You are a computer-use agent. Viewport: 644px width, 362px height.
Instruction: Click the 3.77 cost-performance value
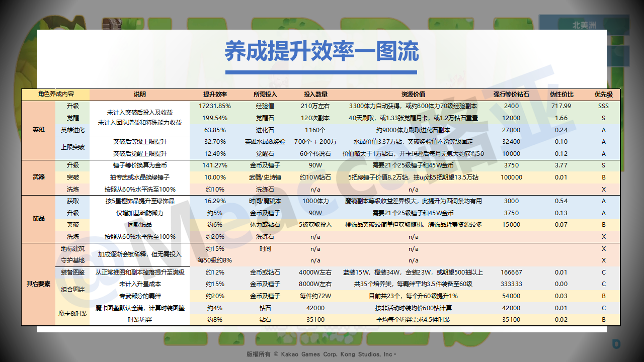(561, 165)
